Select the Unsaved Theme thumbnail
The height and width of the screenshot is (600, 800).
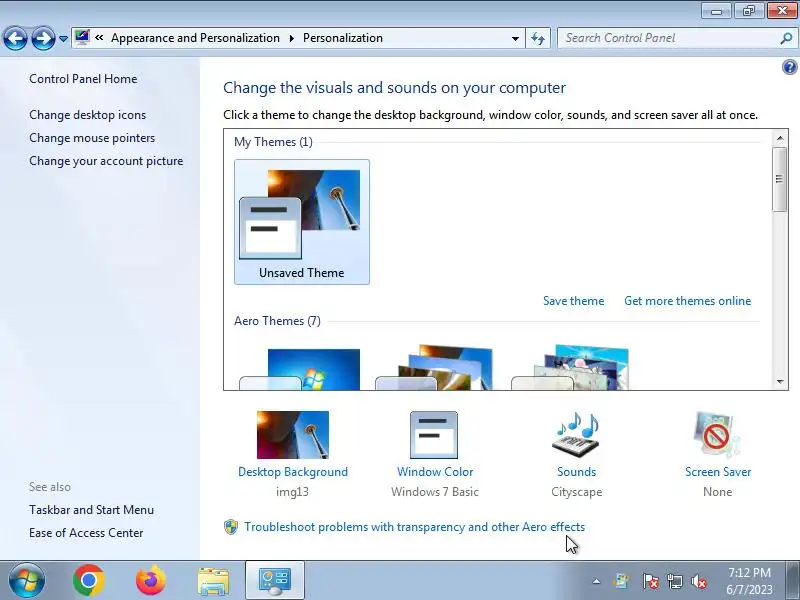point(302,222)
